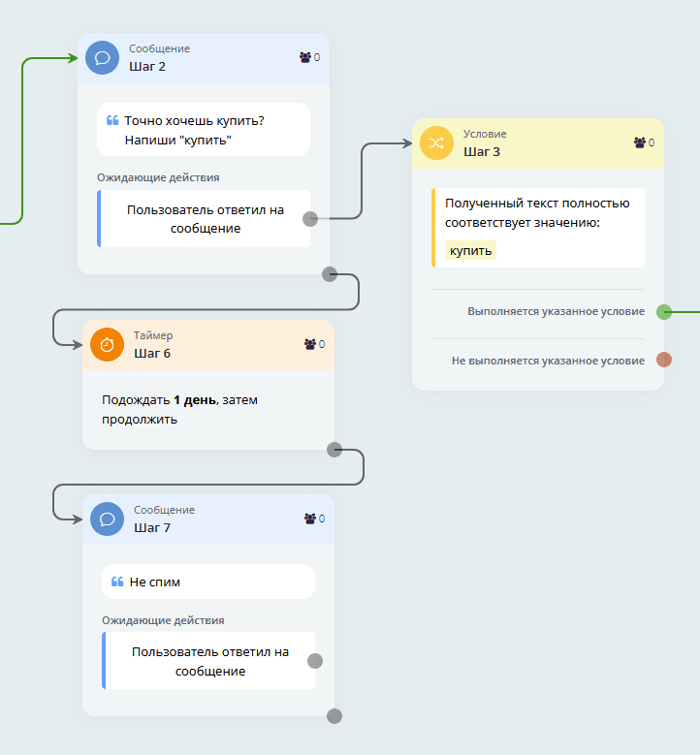The width and height of the screenshot is (700, 755).
Task: Click the green condition-met output connector
Action: 664,312
